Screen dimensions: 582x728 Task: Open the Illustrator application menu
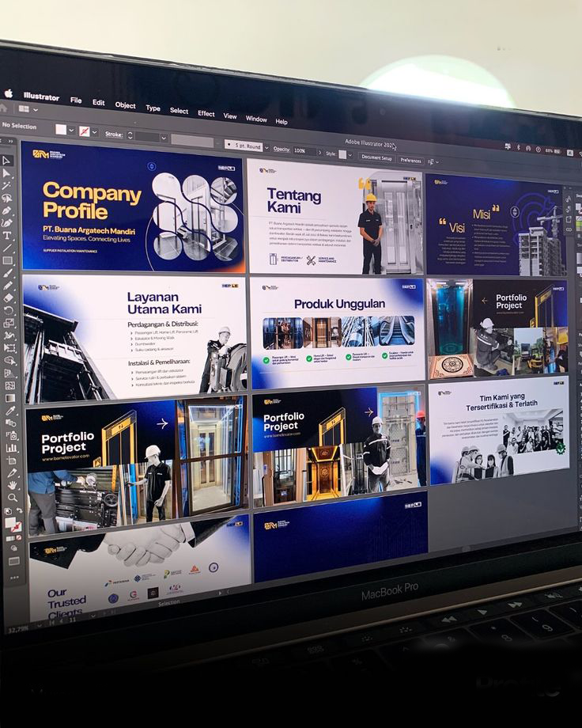point(41,97)
